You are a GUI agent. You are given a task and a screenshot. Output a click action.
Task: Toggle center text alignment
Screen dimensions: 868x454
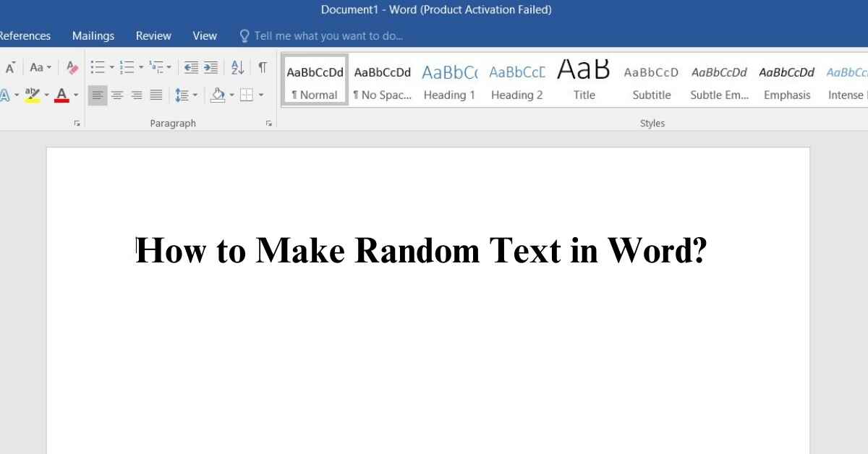[x=117, y=95]
